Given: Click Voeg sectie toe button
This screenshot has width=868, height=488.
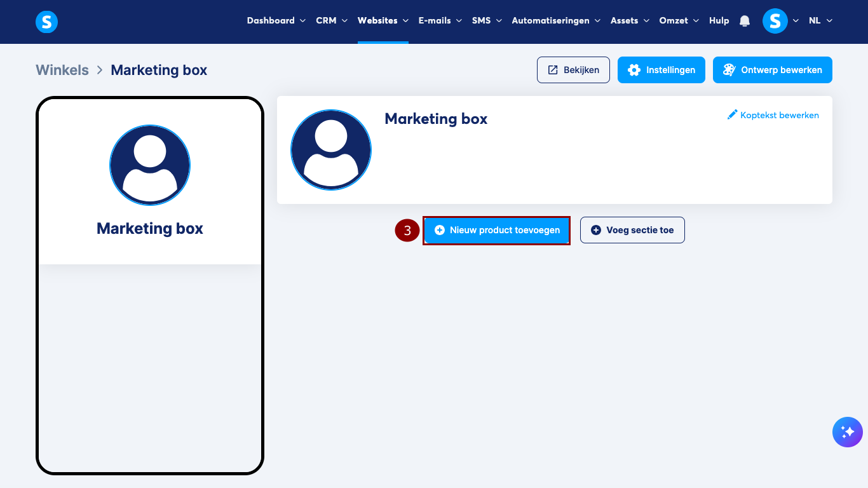Looking at the screenshot, I should [632, 230].
